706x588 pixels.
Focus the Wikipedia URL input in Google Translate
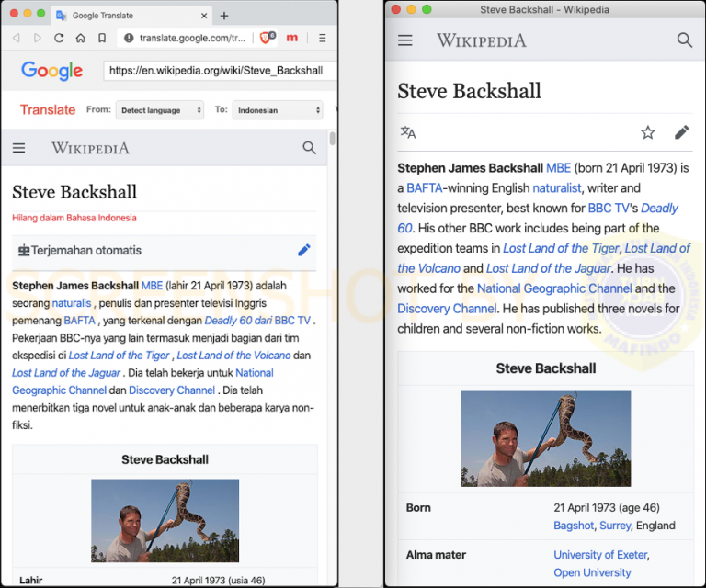221,71
